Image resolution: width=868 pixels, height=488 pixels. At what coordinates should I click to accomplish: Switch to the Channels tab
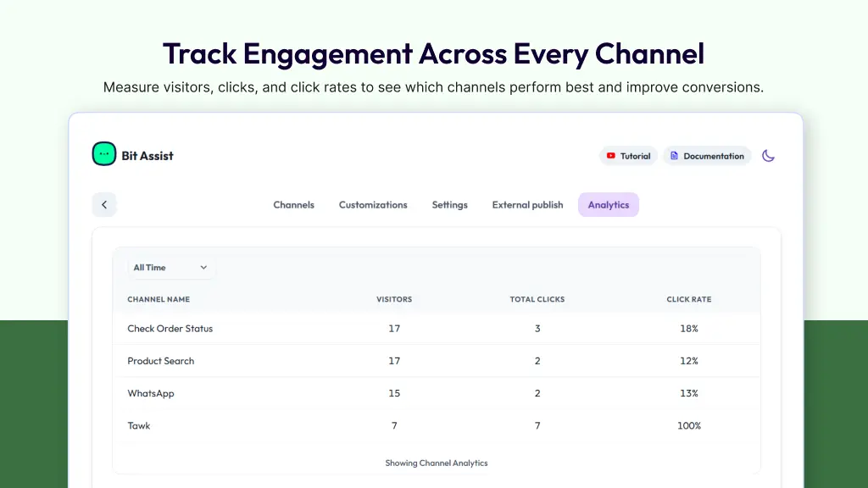[293, 205]
